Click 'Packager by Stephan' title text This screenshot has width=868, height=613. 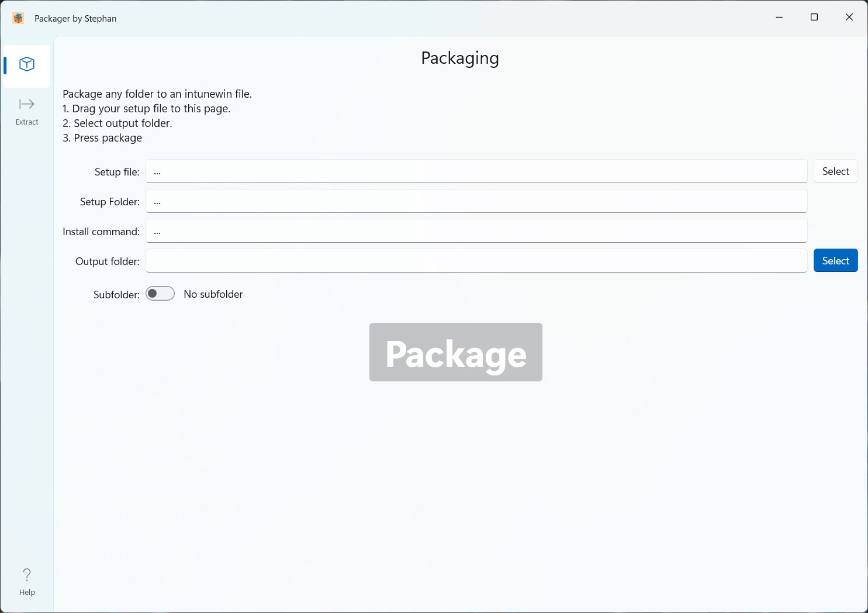75,19
